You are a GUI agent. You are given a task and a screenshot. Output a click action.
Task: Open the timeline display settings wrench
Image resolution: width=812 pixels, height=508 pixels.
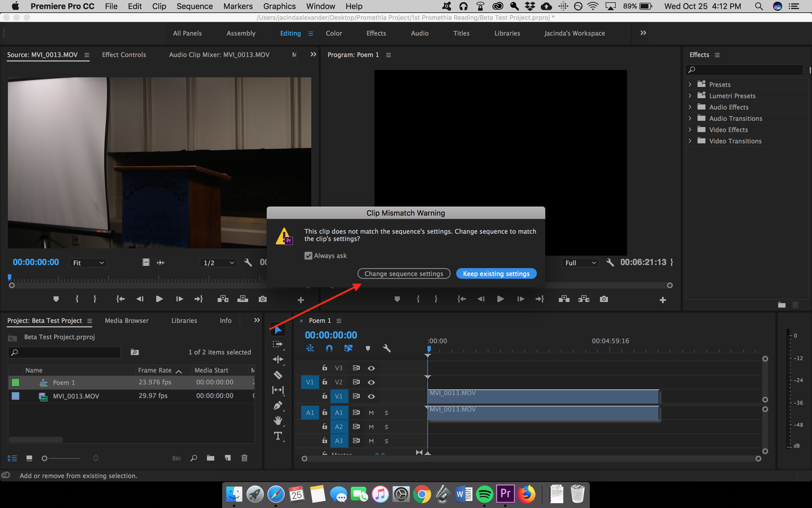point(387,349)
